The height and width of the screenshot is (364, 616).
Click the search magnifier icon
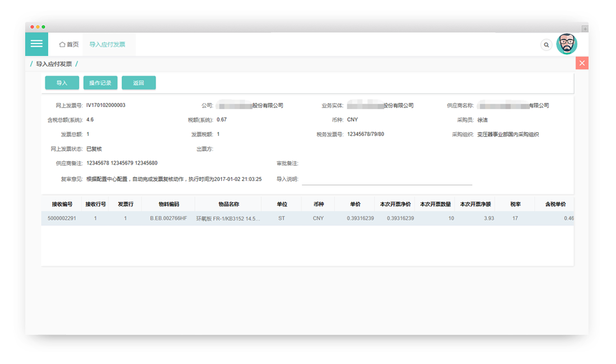coord(546,45)
